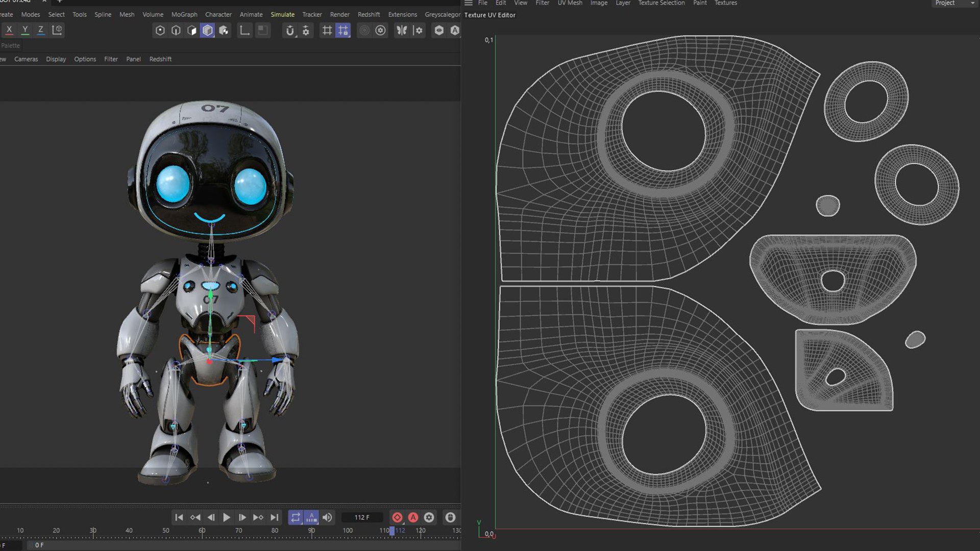This screenshot has width=980, height=551.
Task: Click the hexagon A icon
Action: point(455,31)
